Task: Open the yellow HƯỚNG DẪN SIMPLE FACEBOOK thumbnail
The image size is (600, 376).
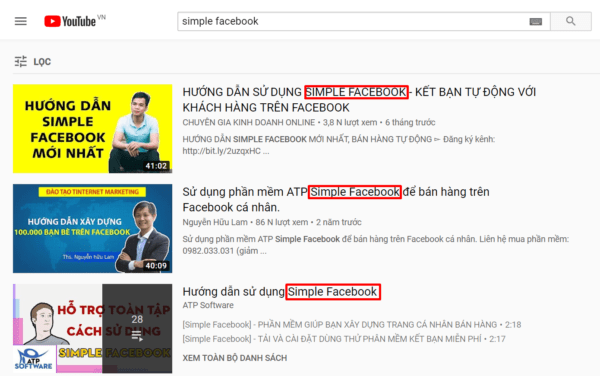Action: click(93, 129)
